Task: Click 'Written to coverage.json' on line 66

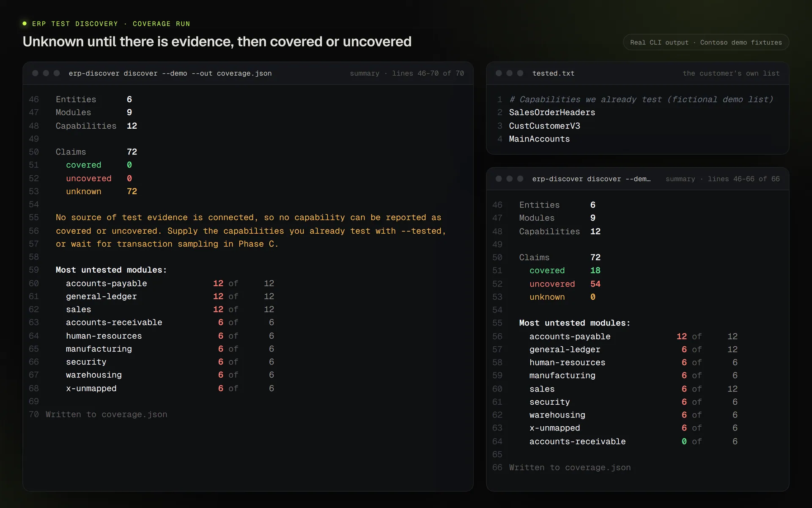Action: click(570, 467)
